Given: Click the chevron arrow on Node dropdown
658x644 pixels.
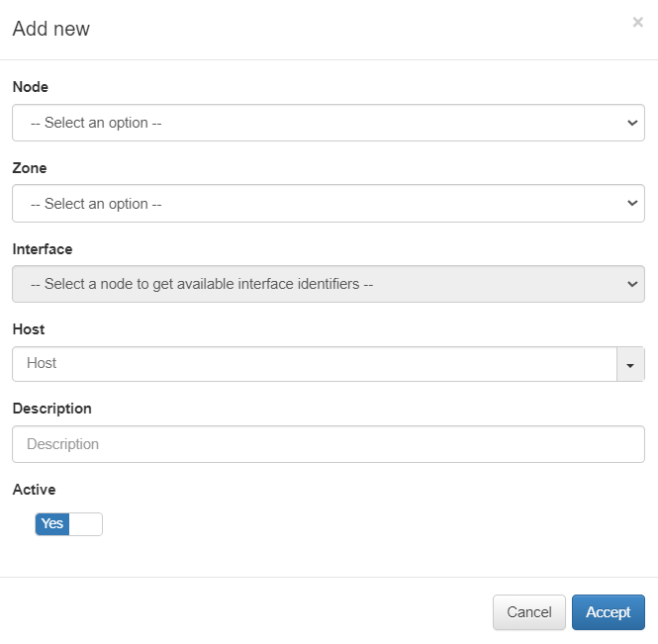Looking at the screenshot, I should point(632,123).
